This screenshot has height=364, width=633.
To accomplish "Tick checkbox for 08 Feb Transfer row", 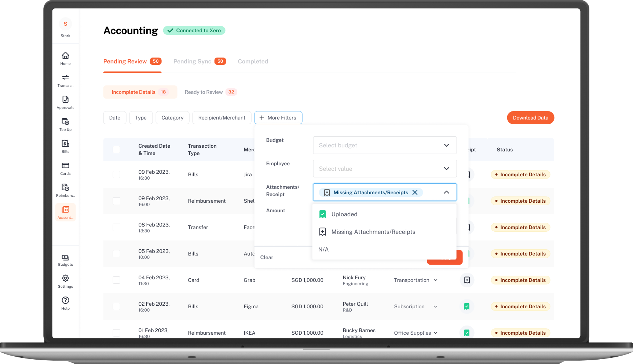I will pos(116,227).
